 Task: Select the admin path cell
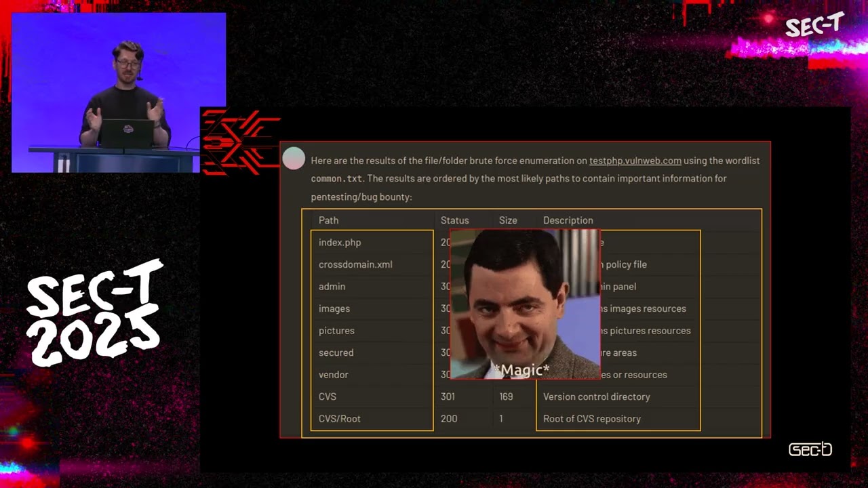point(332,287)
